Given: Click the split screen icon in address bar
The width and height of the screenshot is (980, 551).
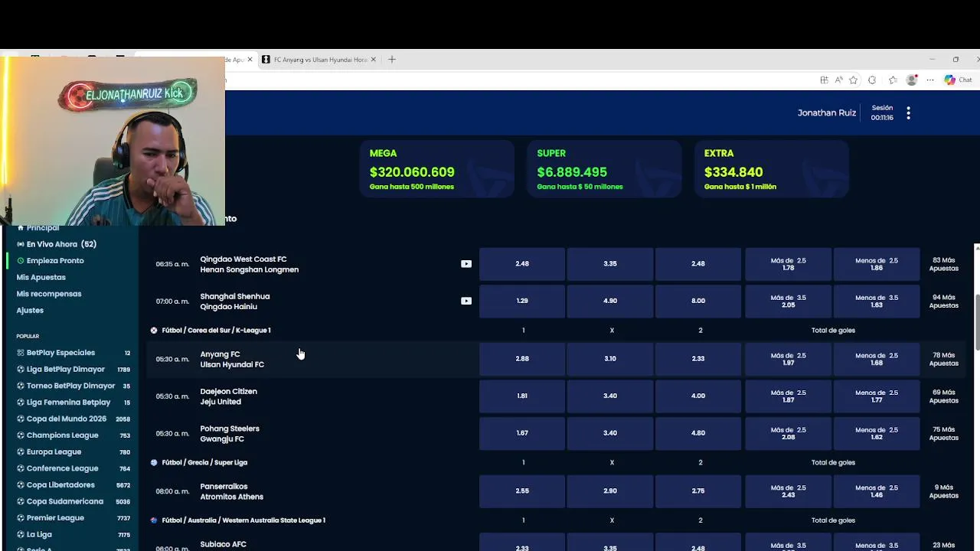Looking at the screenshot, I should click(824, 80).
